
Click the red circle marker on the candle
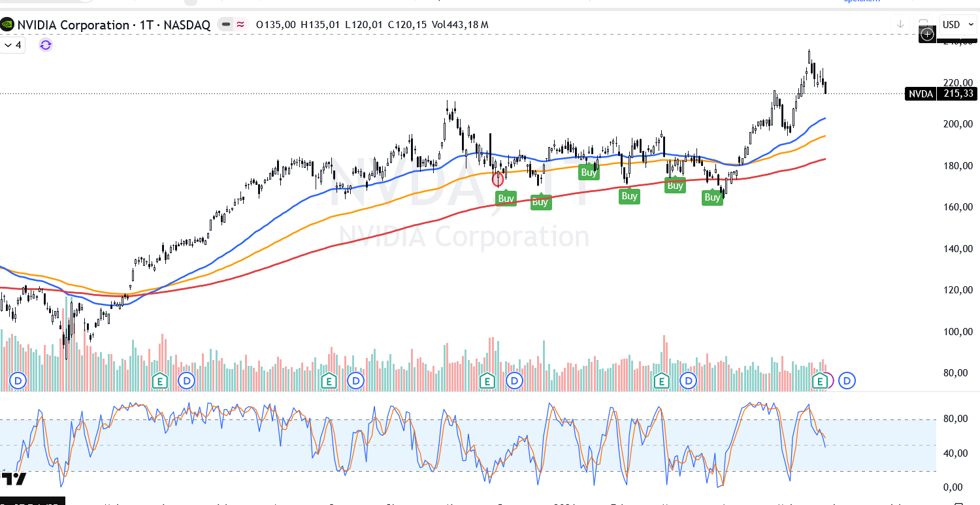498,178
